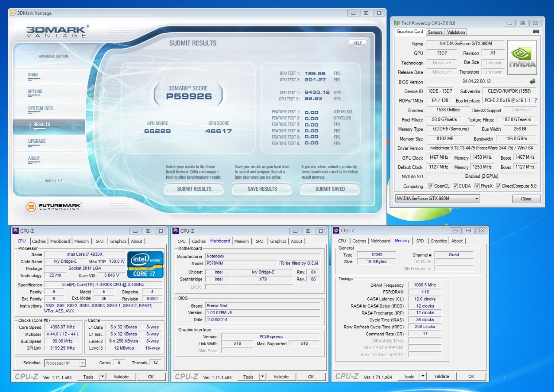Image resolution: width=554 pixels, height=392 pixels.
Task: Click Channel # value Quad
Action: [x=454, y=255]
